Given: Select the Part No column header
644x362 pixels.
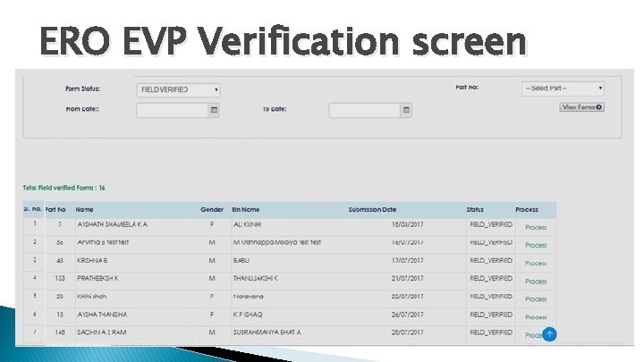Looking at the screenshot, I should (x=55, y=210).
